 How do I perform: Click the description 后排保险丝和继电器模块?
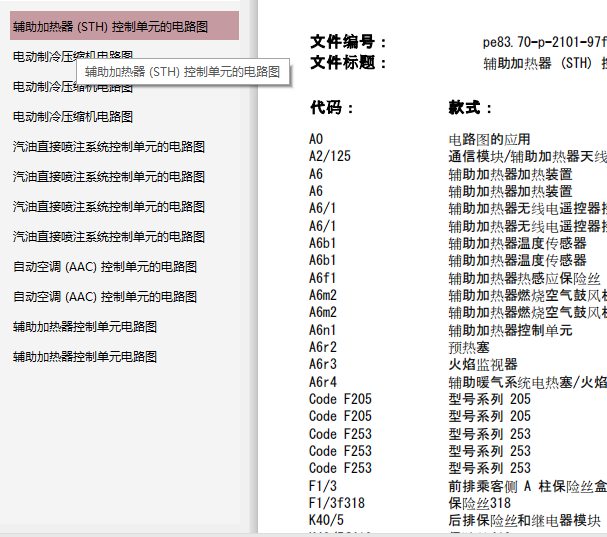point(525,520)
